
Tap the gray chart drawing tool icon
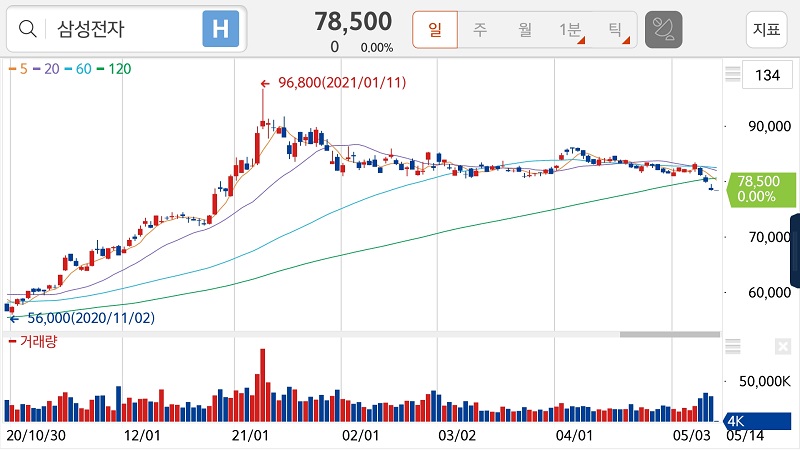coord(663,30)
